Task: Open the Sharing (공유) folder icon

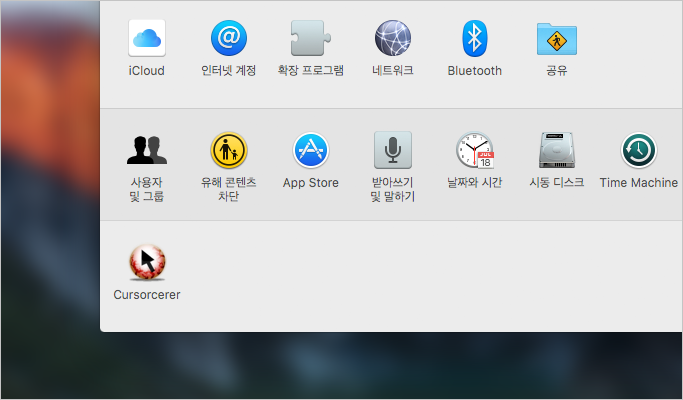Action: (x=557, y=39)
